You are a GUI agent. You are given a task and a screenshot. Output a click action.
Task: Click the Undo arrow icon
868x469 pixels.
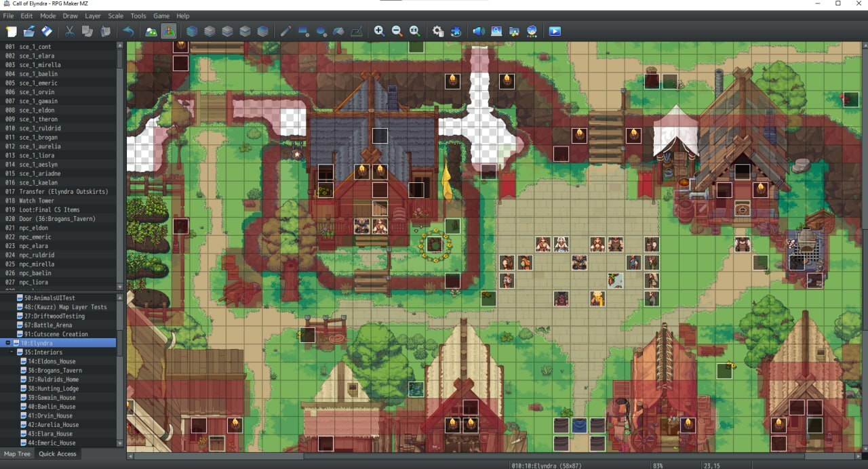click(128, 31)
